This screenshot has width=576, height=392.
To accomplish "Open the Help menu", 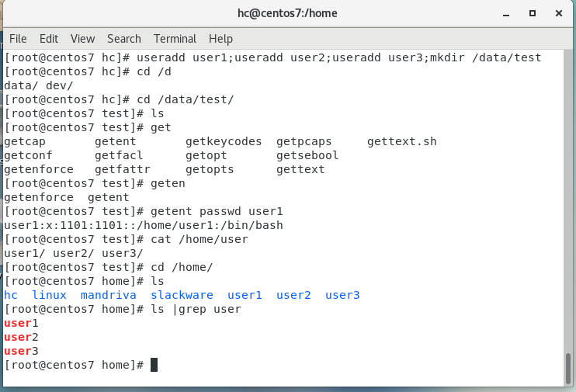I will tap(220, 39).
